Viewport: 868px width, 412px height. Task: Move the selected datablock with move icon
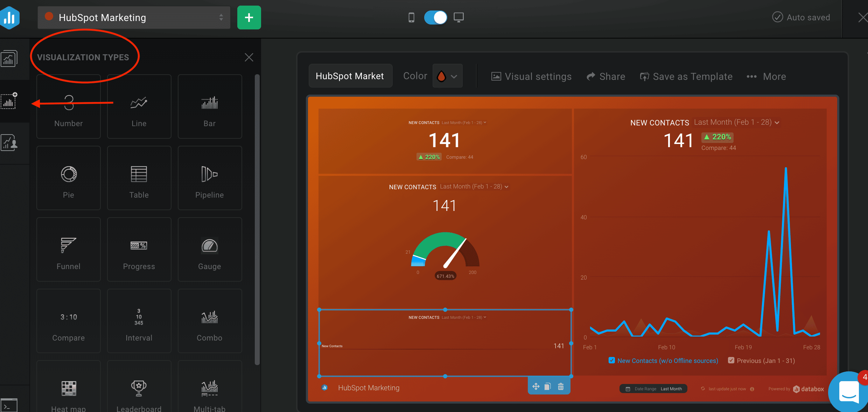click(536, 386)
